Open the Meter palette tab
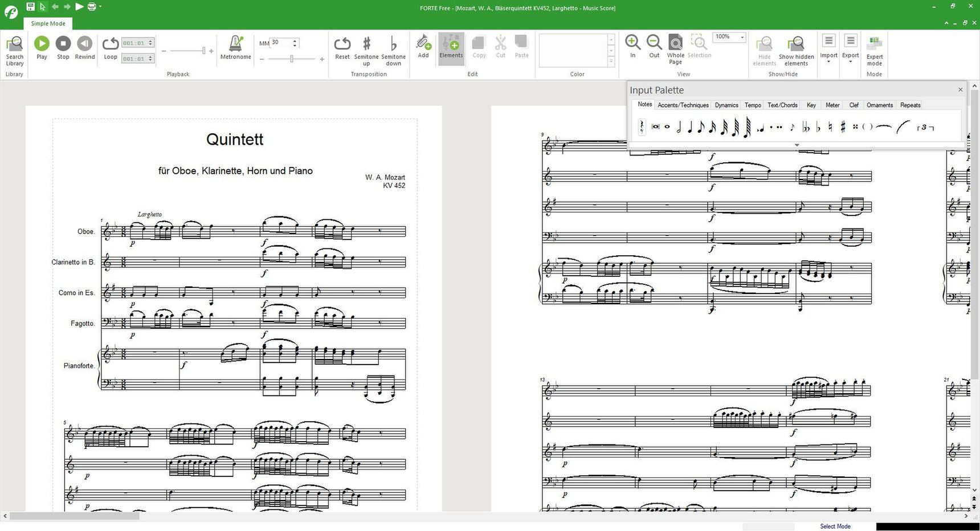The image size is (980, 531). (832, 105)
